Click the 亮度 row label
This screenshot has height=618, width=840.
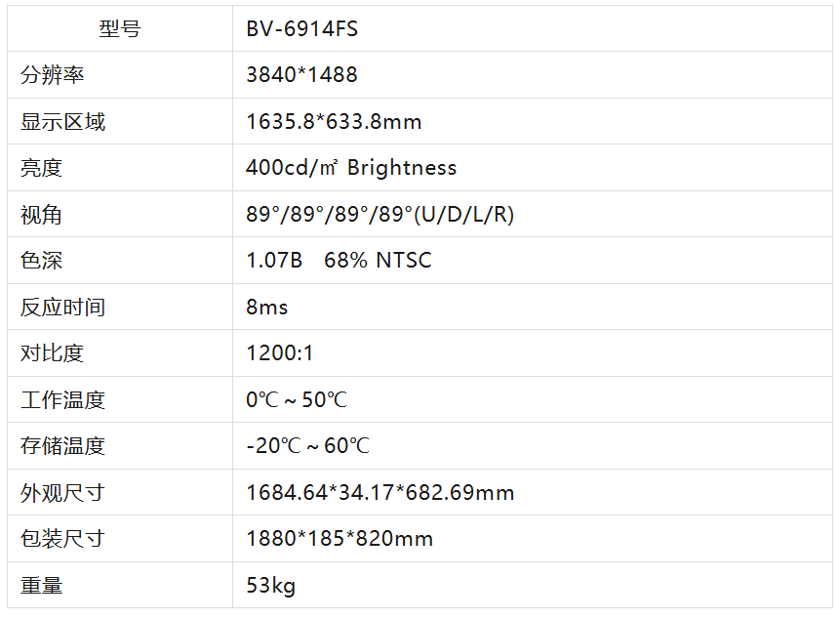point(42,168)
